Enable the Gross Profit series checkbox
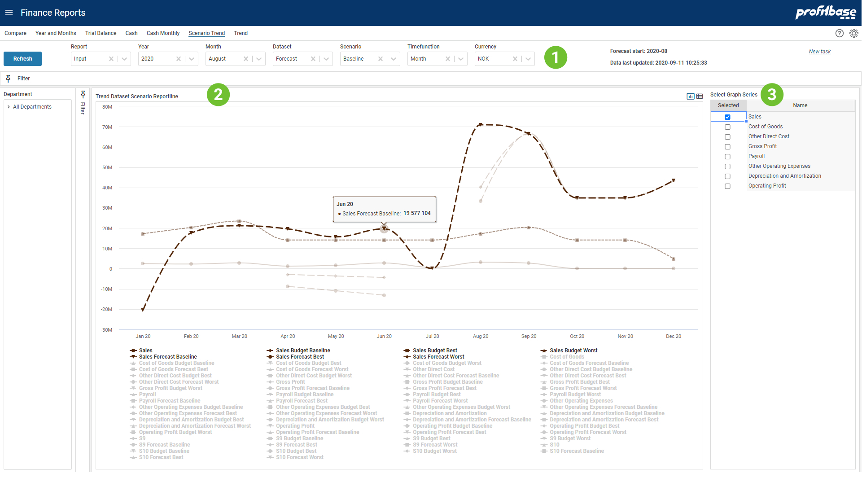862x504 pixels. click(727, 147)
